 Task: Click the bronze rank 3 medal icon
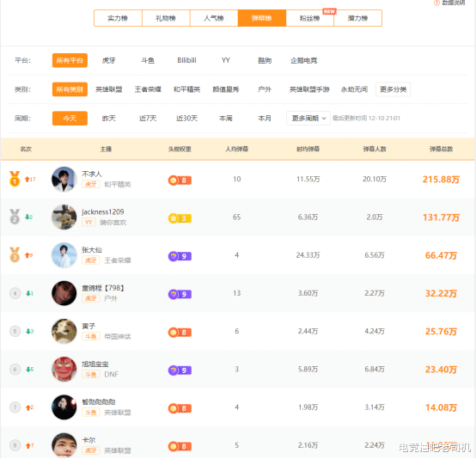point(15,254)
